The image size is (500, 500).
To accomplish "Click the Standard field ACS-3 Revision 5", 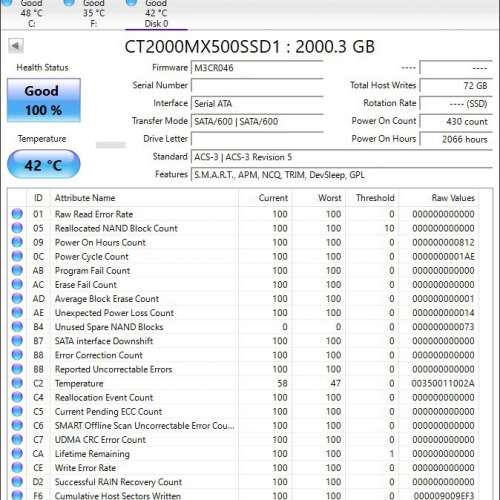I will tap(342, 157).
